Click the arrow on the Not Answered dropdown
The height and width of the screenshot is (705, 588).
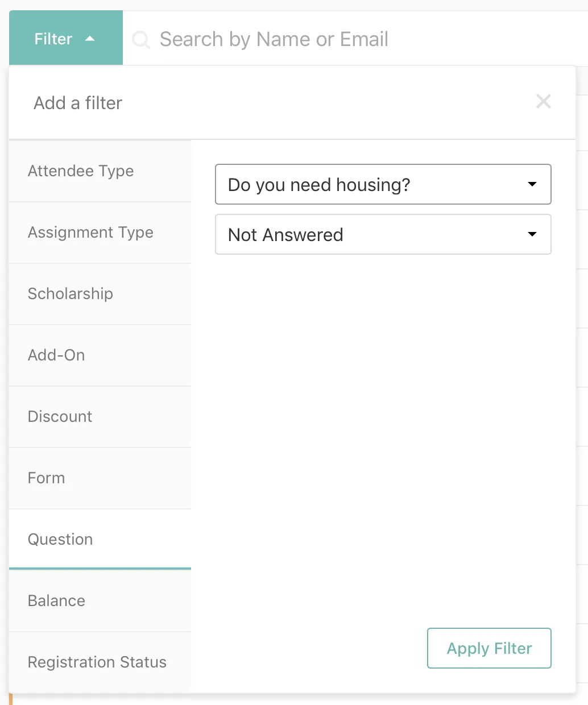click(x=532, y=234)
